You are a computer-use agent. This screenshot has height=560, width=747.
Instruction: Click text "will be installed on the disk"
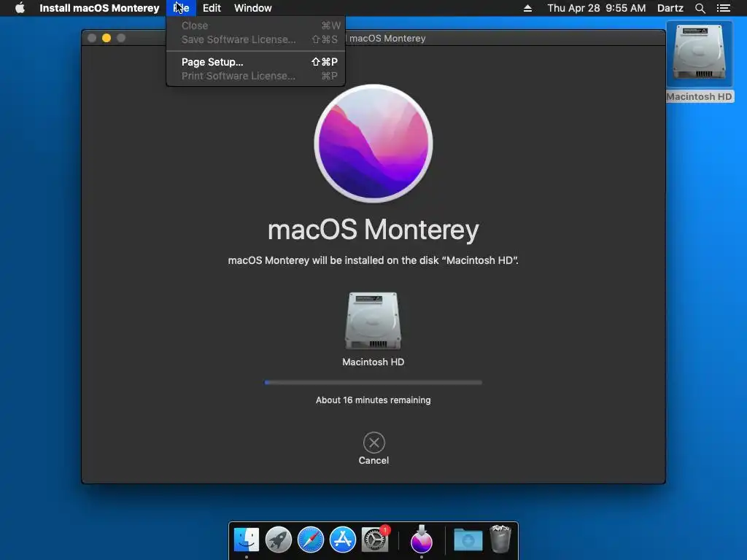[x=376, y=260]
